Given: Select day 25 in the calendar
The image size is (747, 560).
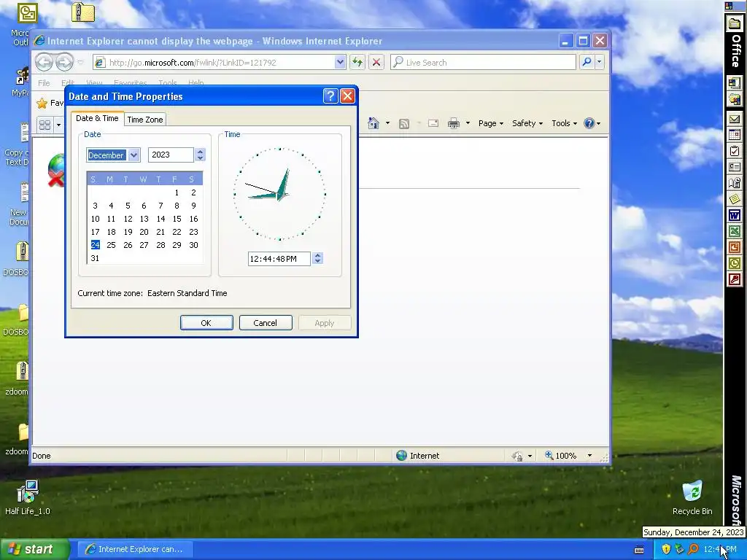Looking at the screenshot, I should pos(111,245).
